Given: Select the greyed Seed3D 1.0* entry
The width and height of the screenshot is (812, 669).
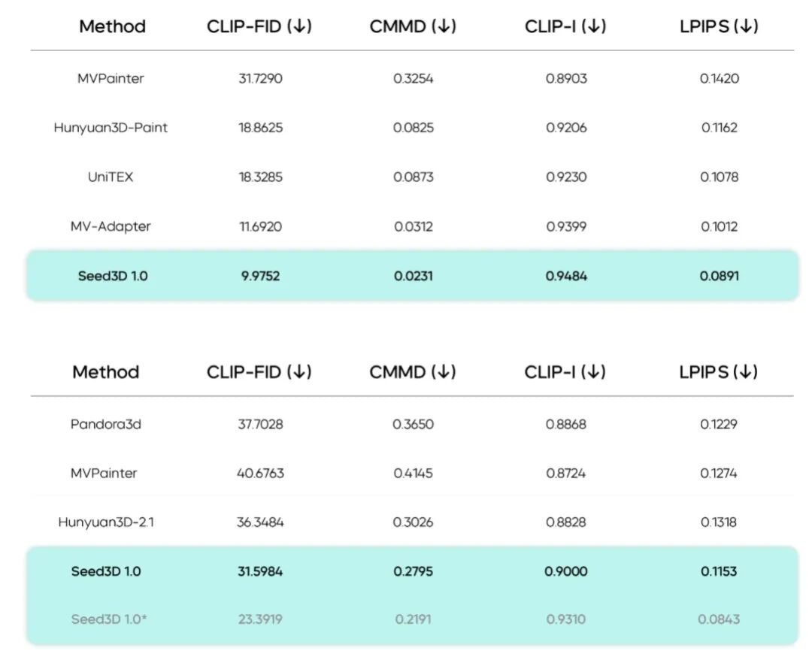Looking at the screenshot, I should click(109, 619).
